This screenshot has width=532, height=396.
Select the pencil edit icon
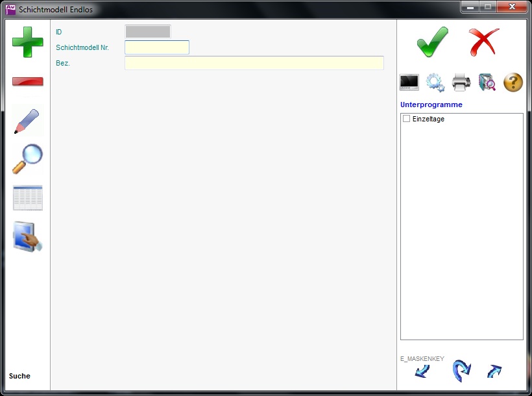point(27,121)
